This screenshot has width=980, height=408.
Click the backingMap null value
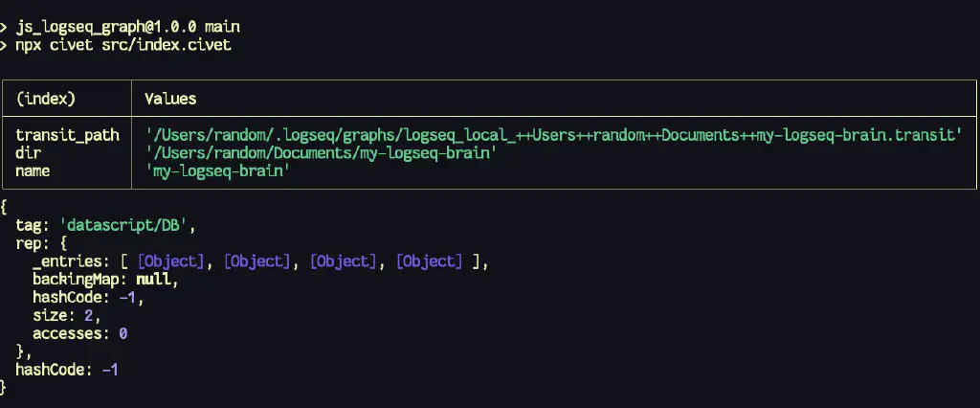159,279
